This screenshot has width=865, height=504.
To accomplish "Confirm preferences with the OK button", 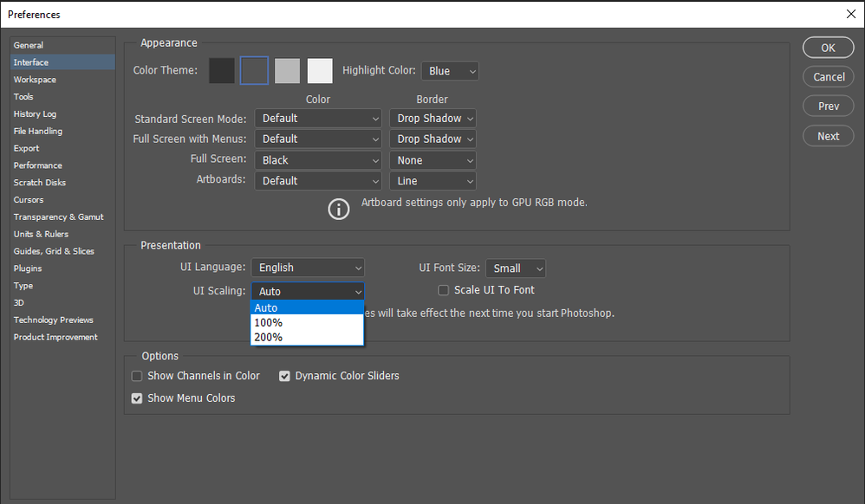I will pos(828,48).
